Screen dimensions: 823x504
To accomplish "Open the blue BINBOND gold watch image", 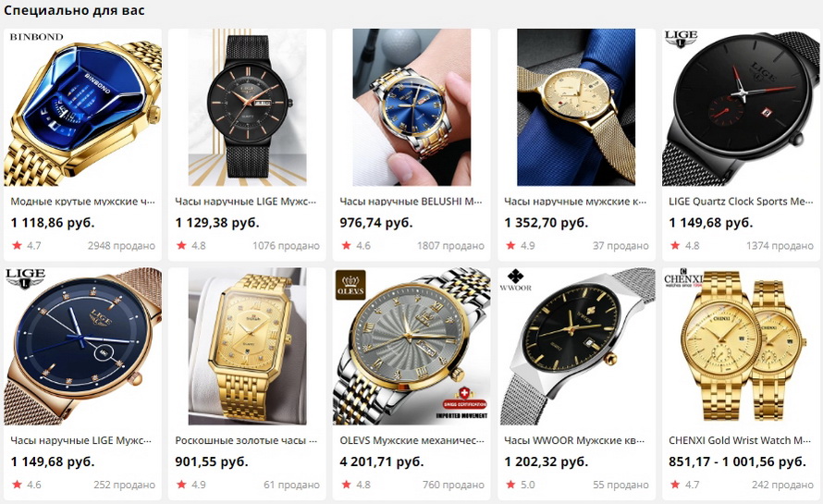I will tap(82, 107).
